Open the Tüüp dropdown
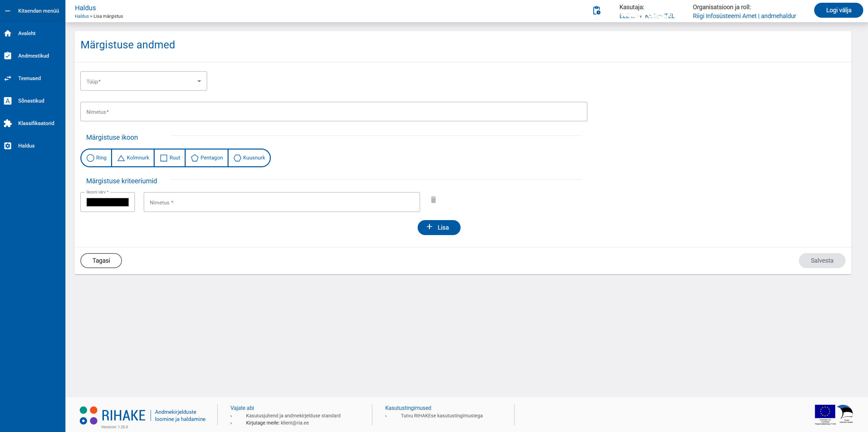The height and width of the screenshot is (432, 868). click(143, 81)
